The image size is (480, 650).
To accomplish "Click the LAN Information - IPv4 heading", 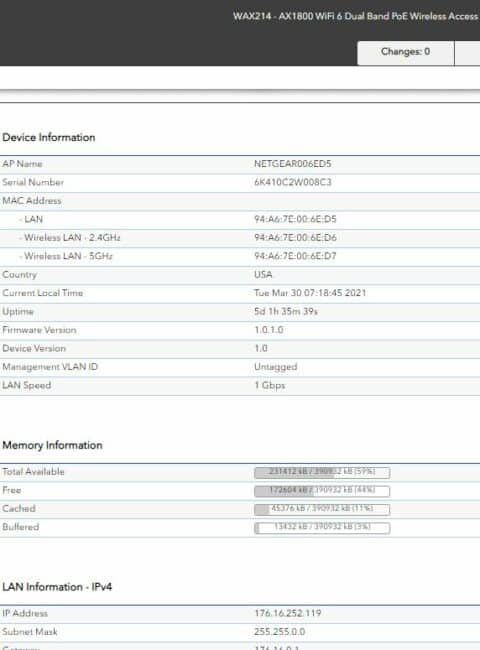I will click(x=57, y=587).
